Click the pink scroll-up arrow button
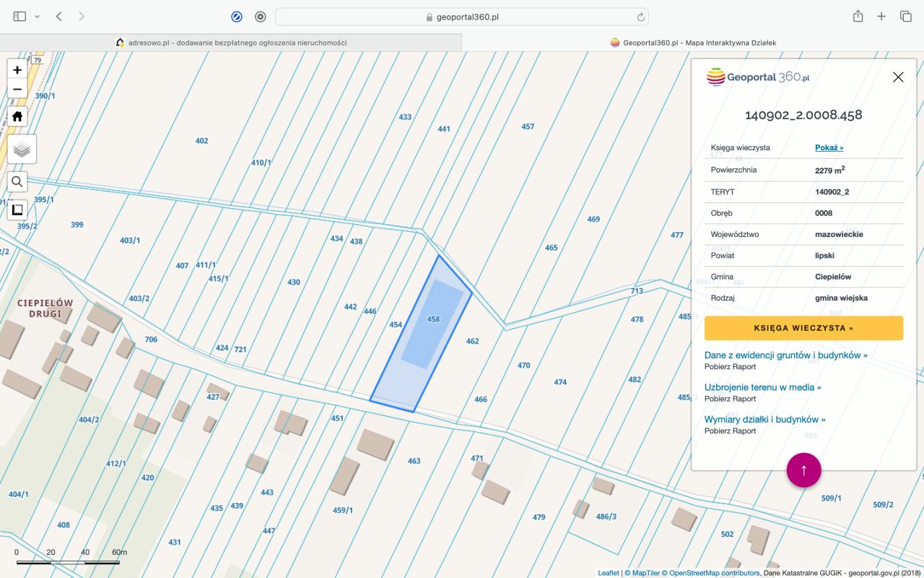924x578 pixels. 803,470
